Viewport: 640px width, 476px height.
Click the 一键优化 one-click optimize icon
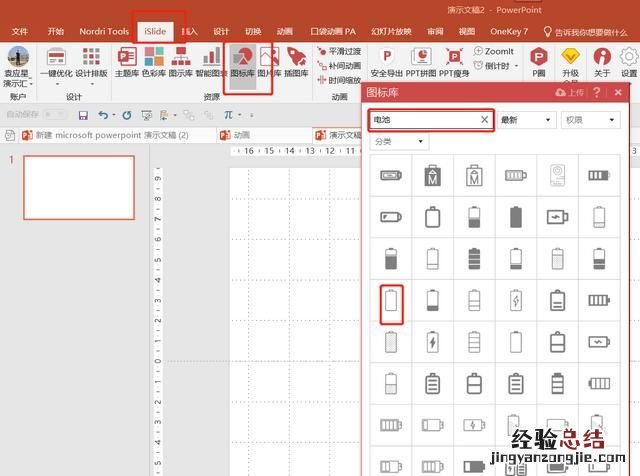pos(56,62)
